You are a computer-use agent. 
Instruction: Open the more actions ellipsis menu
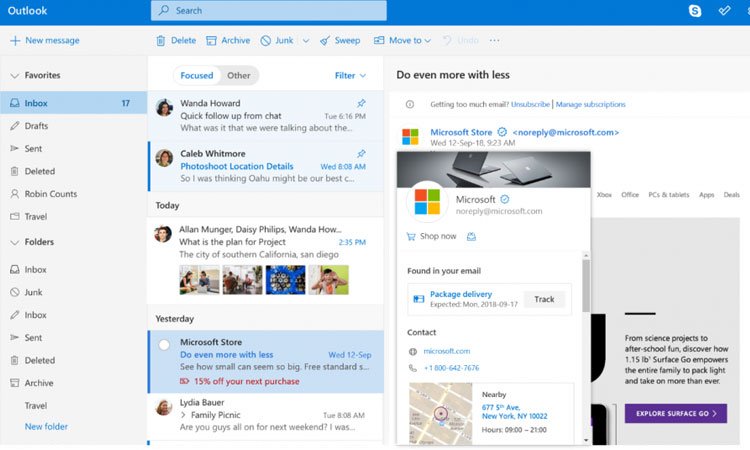tap(494, 41)
